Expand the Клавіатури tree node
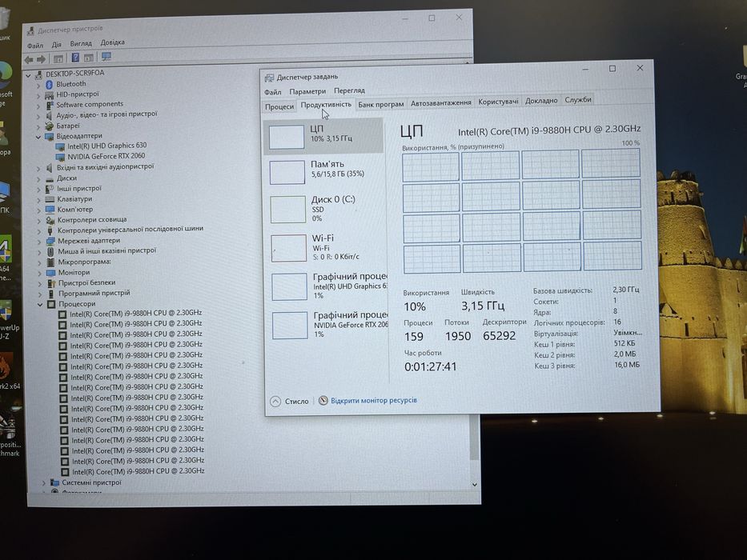 pos(39,199)
